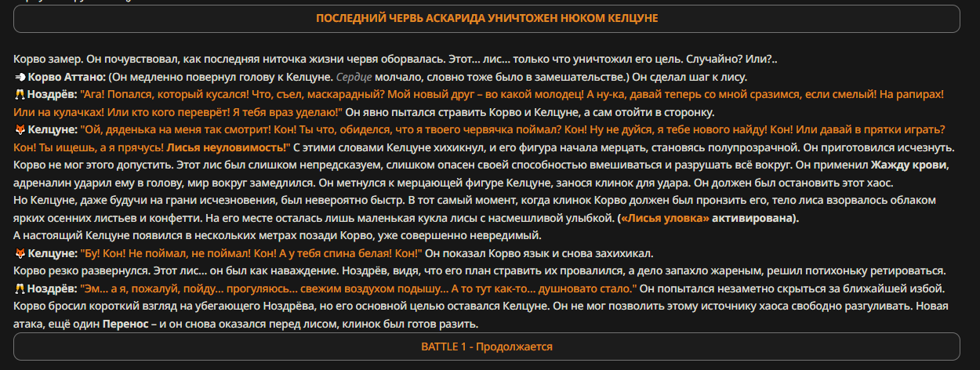This screenshot has height=370, width=980.
Task: Click the orange ability 'Лисья неуловимость!'
Action: (x=227, y=147)
